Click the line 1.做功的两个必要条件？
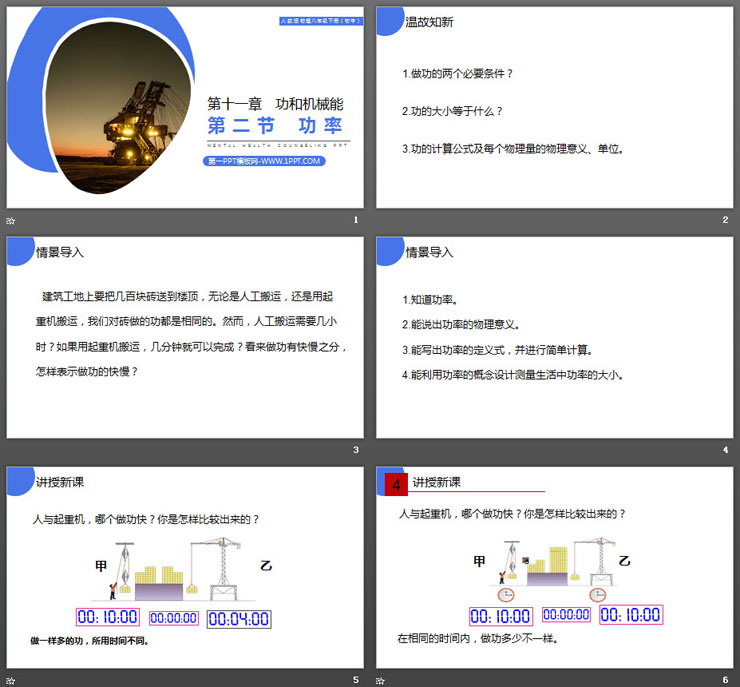740x687 pixels. 457,74
